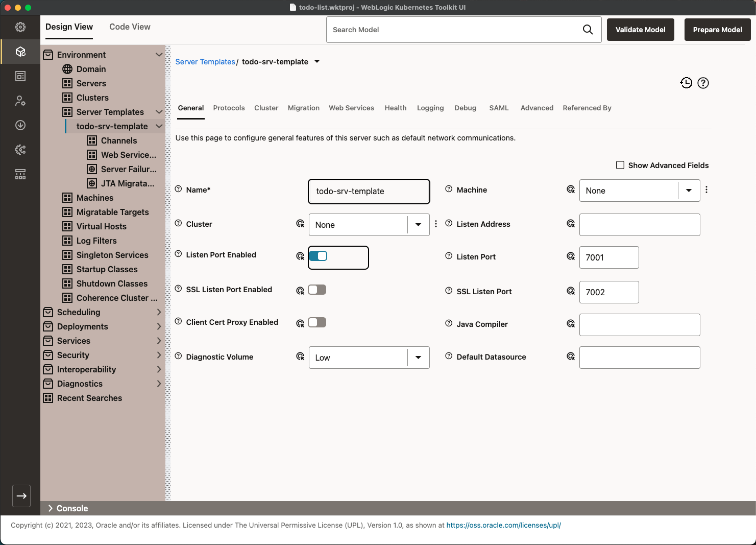Expand the Security section
The image size is (756, 545).
point(159,355)
